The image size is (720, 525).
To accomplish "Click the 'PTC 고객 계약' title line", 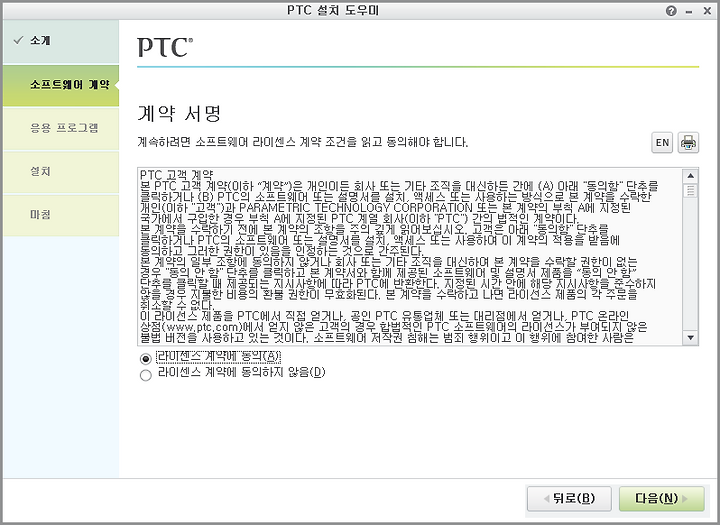I will click(x=176, y=175).
